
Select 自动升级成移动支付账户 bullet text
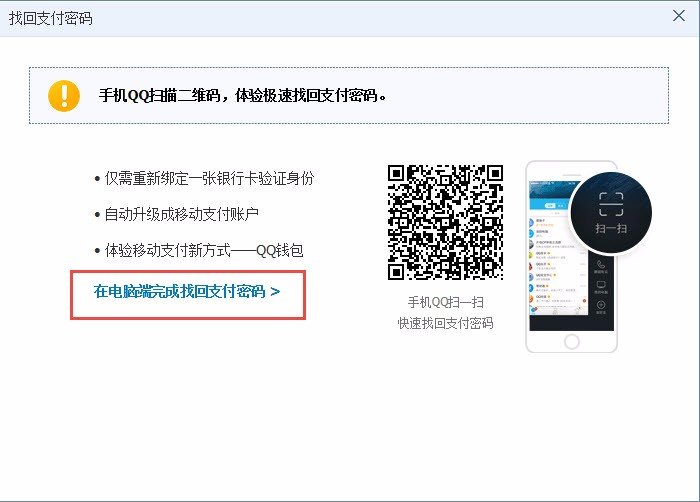pyautogui.click(x=181, y=214)
